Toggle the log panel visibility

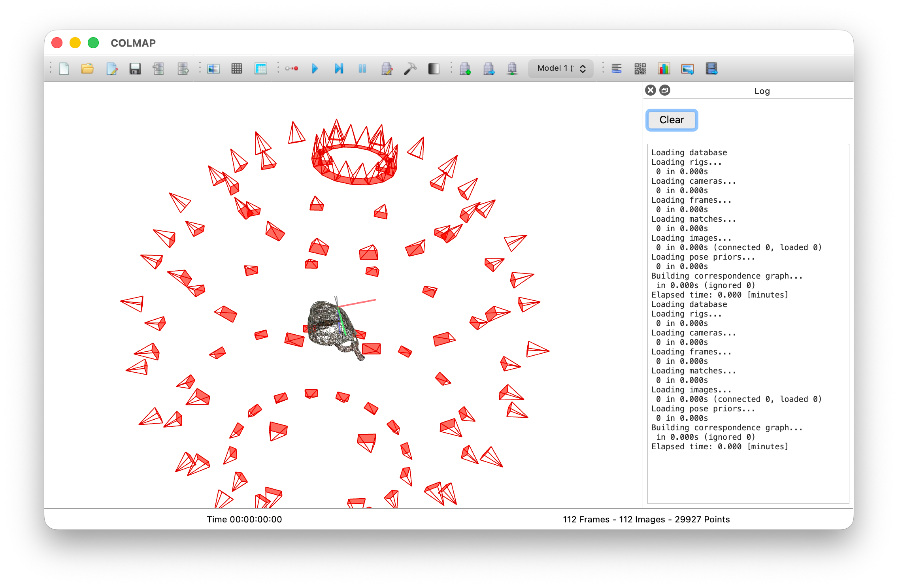click(617, 68)
